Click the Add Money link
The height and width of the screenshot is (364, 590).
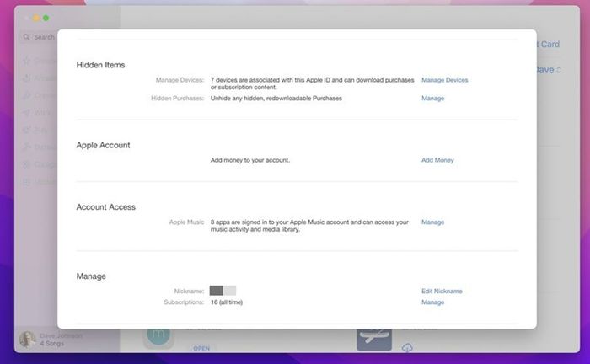[x=437, y=160]
